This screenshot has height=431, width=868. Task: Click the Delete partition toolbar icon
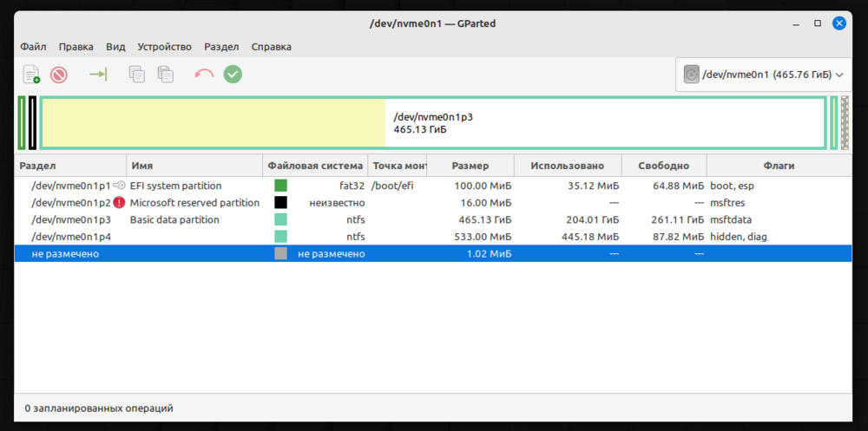[59, 74]
